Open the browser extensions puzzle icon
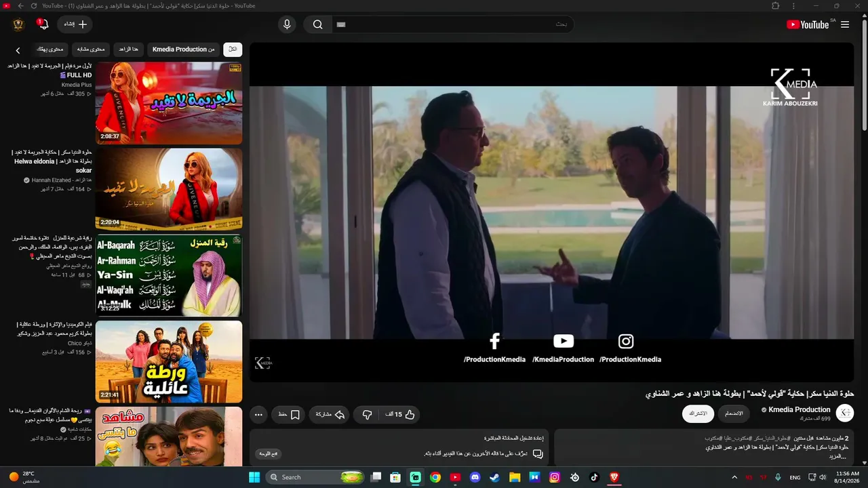The image size is (868, 488). (776, 5)
